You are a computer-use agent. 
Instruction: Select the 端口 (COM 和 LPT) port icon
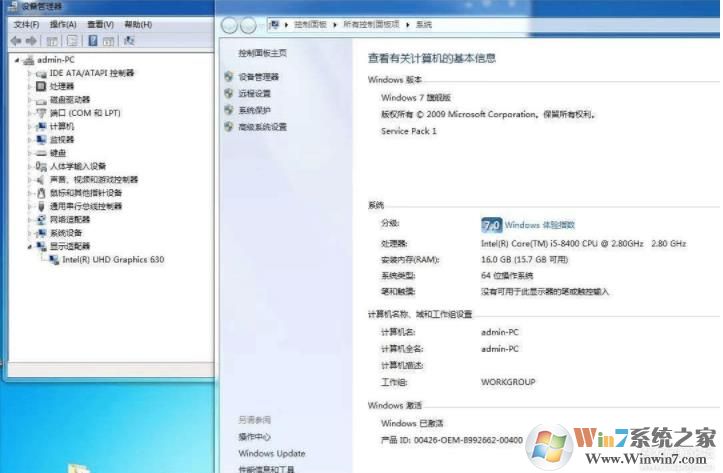(41, 113)
